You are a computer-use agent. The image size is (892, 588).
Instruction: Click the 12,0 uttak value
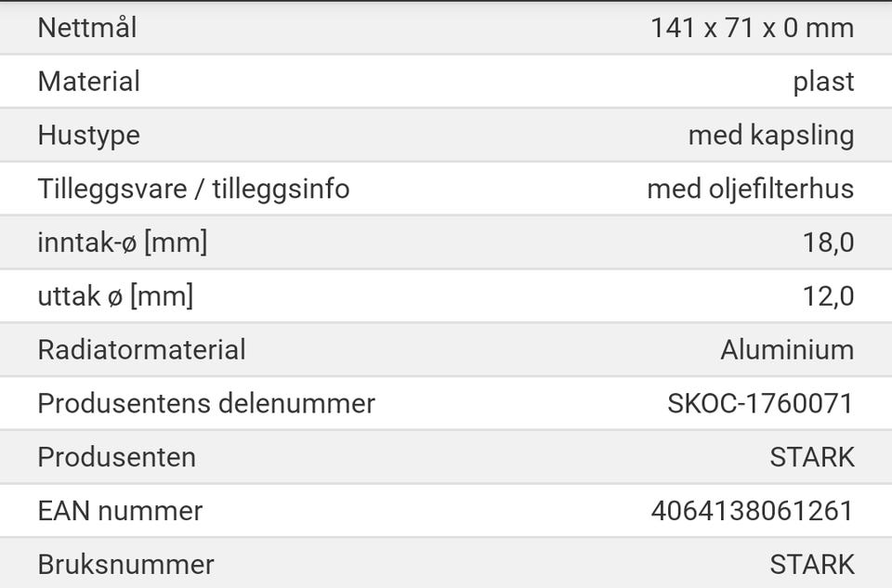[828, 296]
